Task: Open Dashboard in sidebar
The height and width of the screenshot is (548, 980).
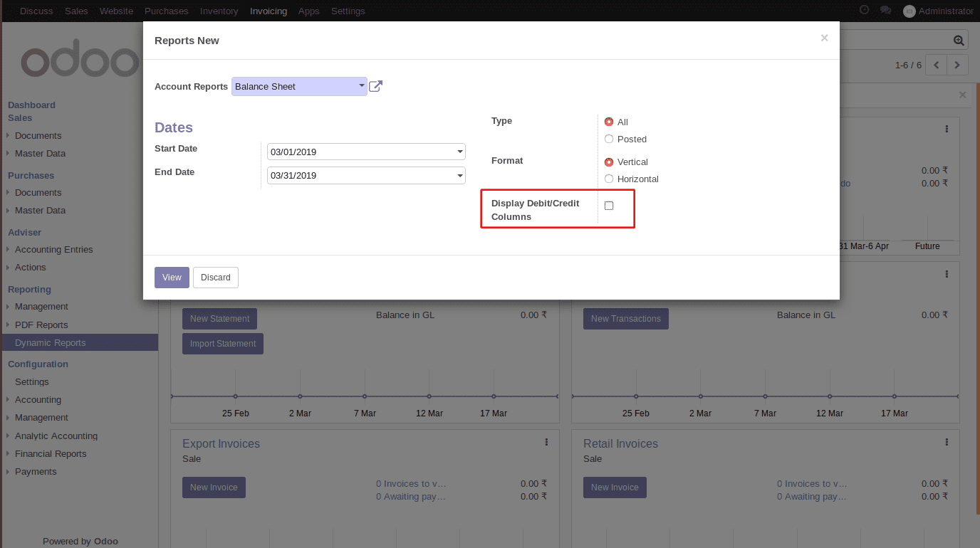Action: [31, 105]
